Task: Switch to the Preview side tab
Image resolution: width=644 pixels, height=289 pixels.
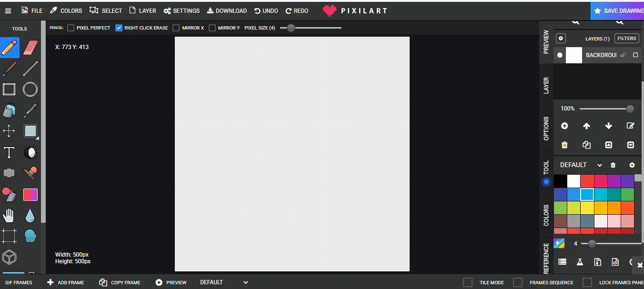Action: pyautogui.click(x=546, y=42)
